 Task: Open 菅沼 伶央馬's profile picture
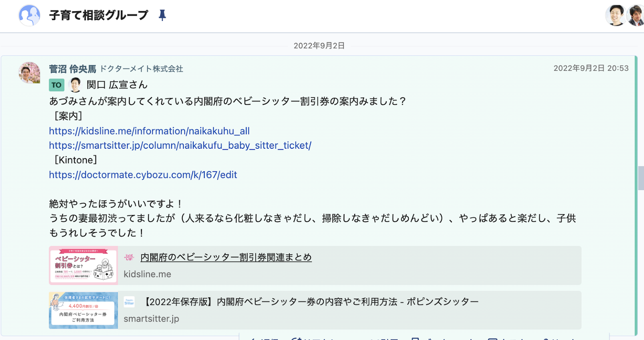(x=30, y=72)
